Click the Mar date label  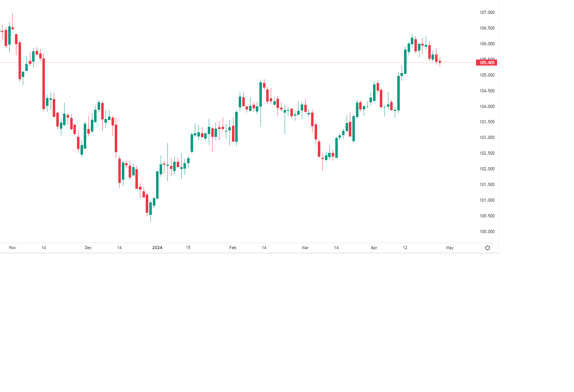click(x=305, y=248)
